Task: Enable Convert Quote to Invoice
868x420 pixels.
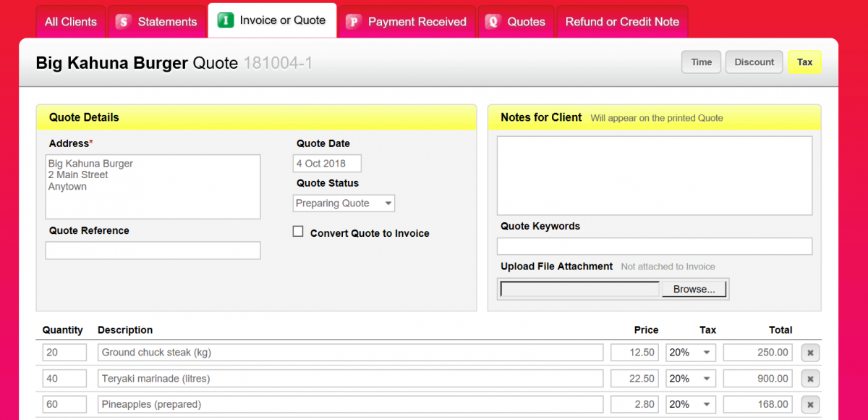Action: [x=297, y=231]
